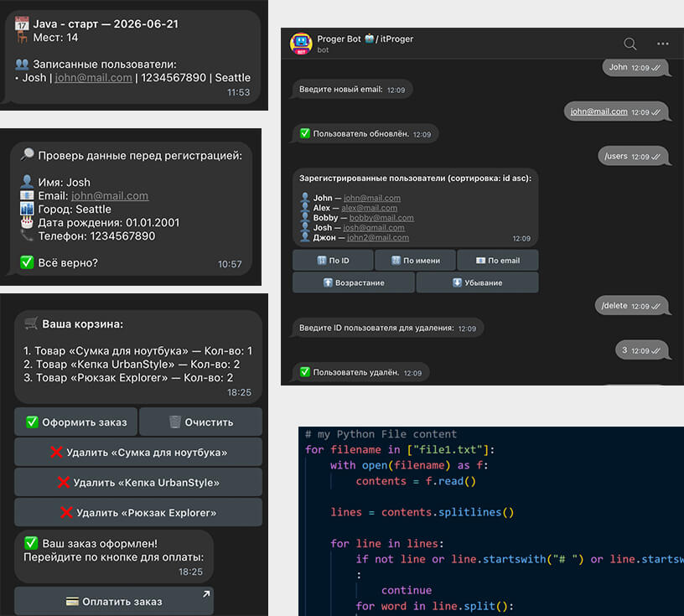This screenshot has width=684, height=616.
Task: Click the phone icon beside «Телефон: 1234567890»
Action: click(27, 236)
